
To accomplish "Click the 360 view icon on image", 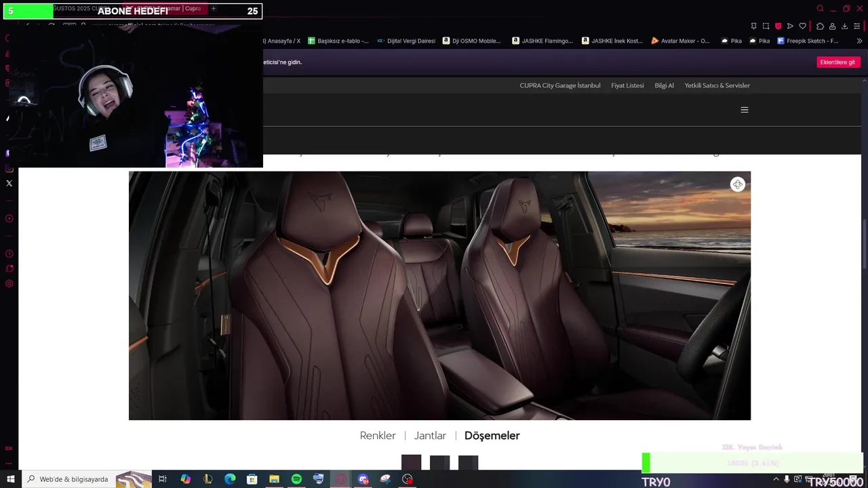I will point(738,184).
